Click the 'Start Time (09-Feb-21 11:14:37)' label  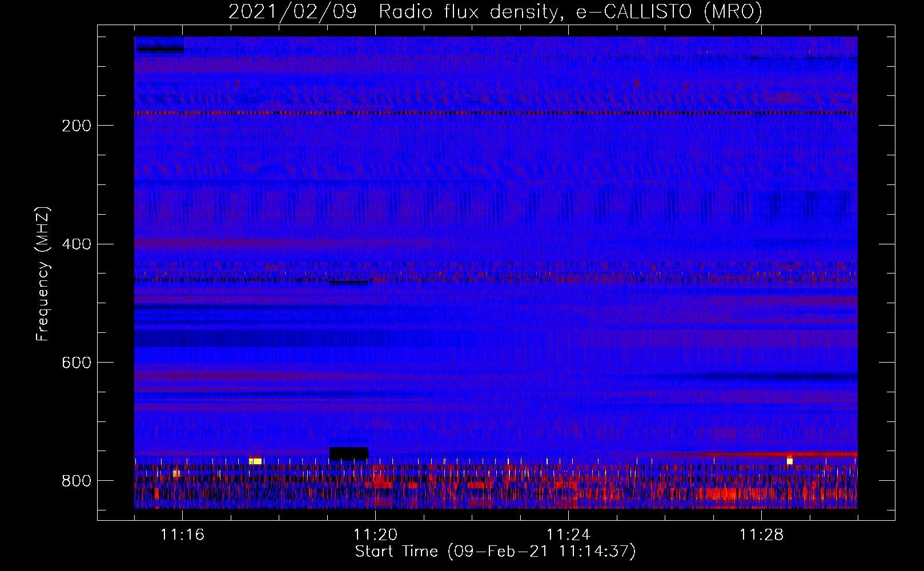tap(495, 552)
